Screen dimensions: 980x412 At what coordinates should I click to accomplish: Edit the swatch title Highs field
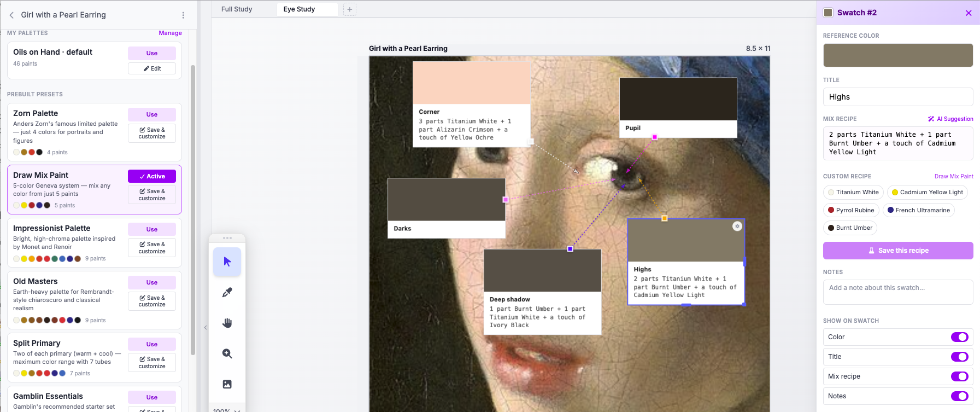tap(898, 97)
